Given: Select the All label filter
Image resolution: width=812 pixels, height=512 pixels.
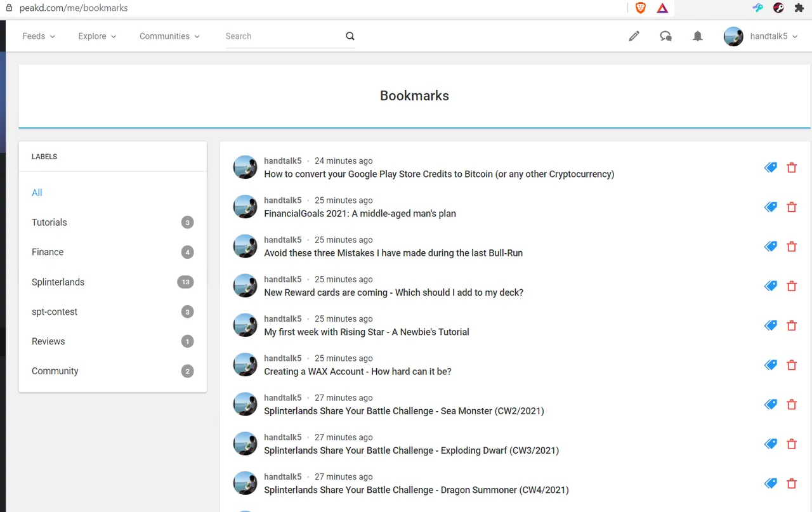Looking at the screenshot, I should 37,192.
